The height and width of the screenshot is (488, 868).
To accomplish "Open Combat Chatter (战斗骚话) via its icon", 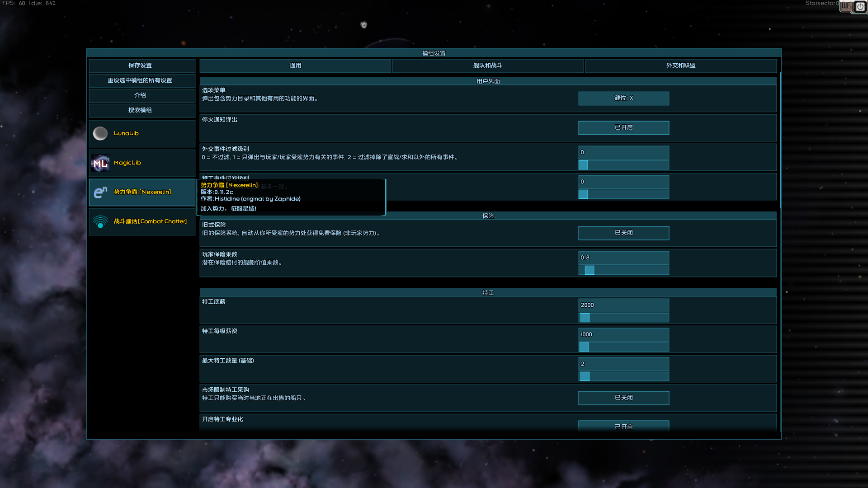I will [x=100, y=221].
